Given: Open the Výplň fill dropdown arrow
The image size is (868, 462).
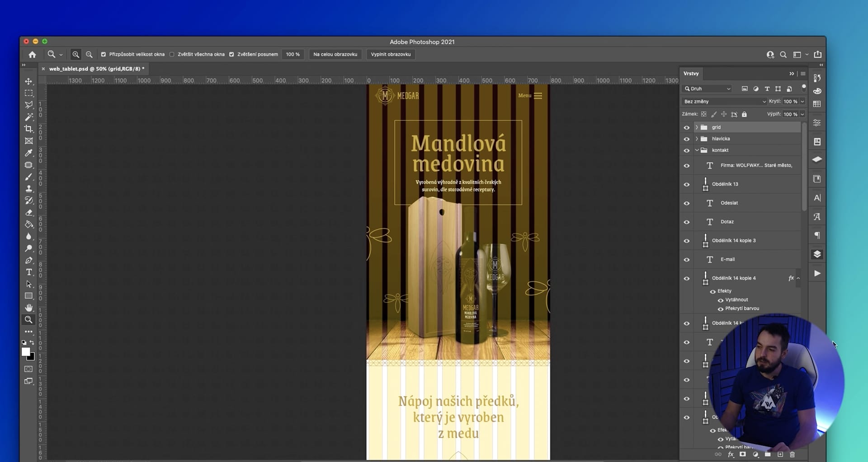Looking at the screenshot, I should tap(802, 114).
